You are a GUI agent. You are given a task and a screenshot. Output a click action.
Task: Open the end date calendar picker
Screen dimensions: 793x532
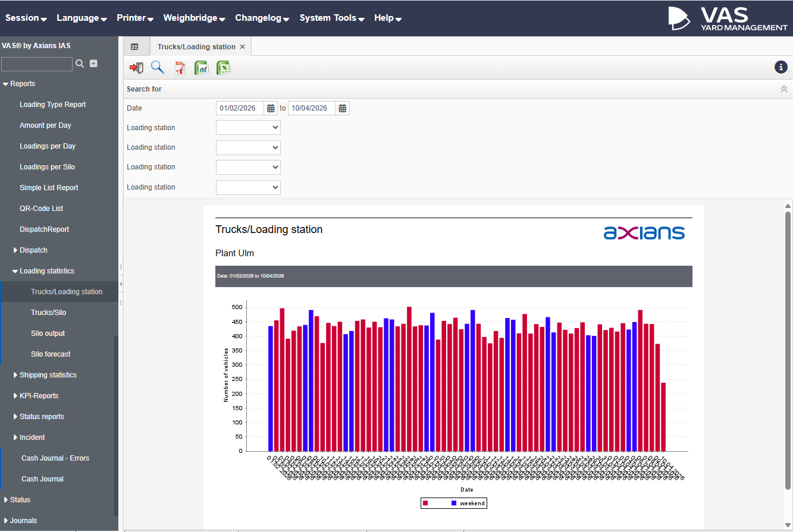[343, 108]
